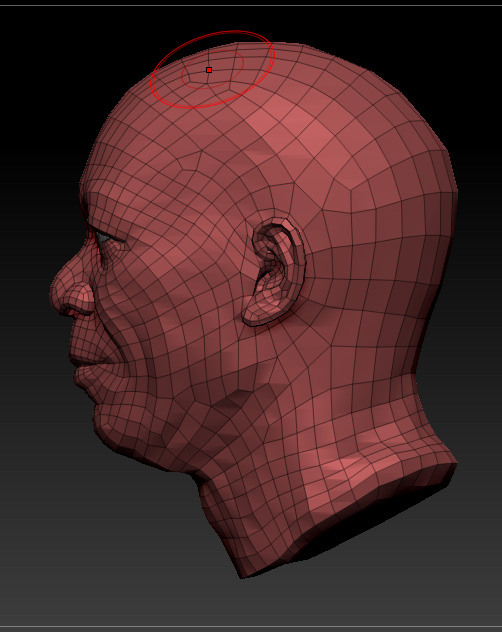Click the red brush cursor center point

click(x=209, y=70)
